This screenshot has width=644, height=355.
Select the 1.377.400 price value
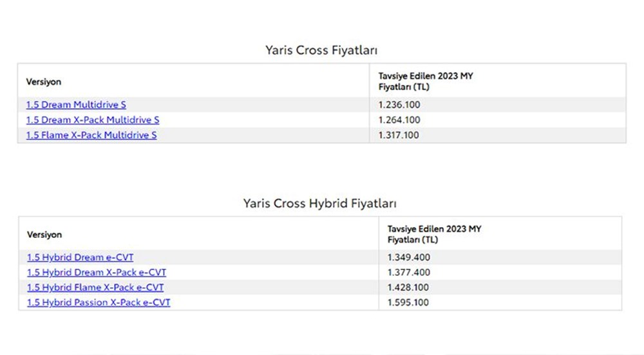pyautogui.click(x=409, y=273)
